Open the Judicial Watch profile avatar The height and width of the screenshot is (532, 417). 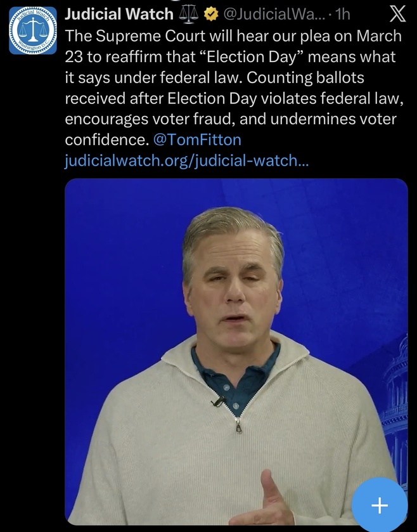[33, 30]
